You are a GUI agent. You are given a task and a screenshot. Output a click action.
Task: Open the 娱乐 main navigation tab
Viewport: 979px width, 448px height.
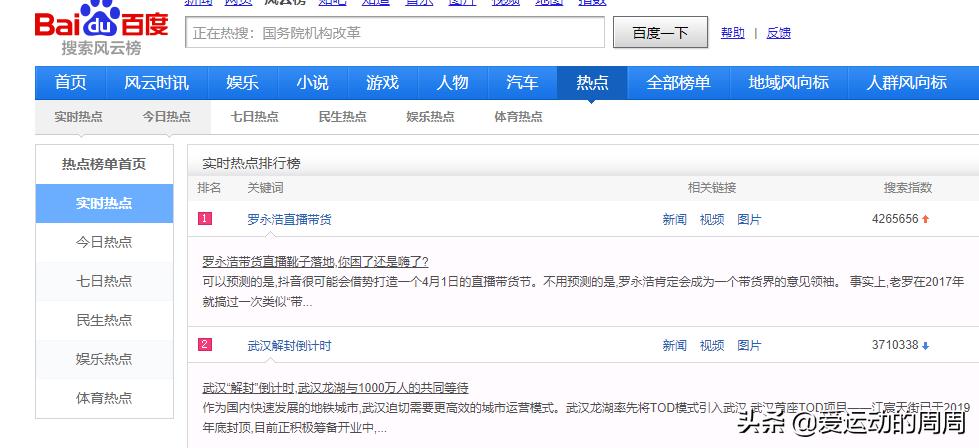242,82
